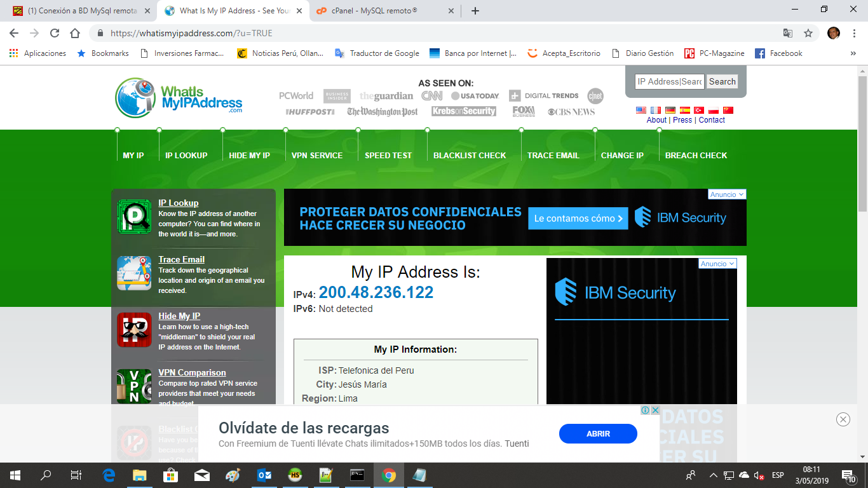868x488 pixels.
Task: Open File Explorer from the taskbar
Action: tap(139, 475)
